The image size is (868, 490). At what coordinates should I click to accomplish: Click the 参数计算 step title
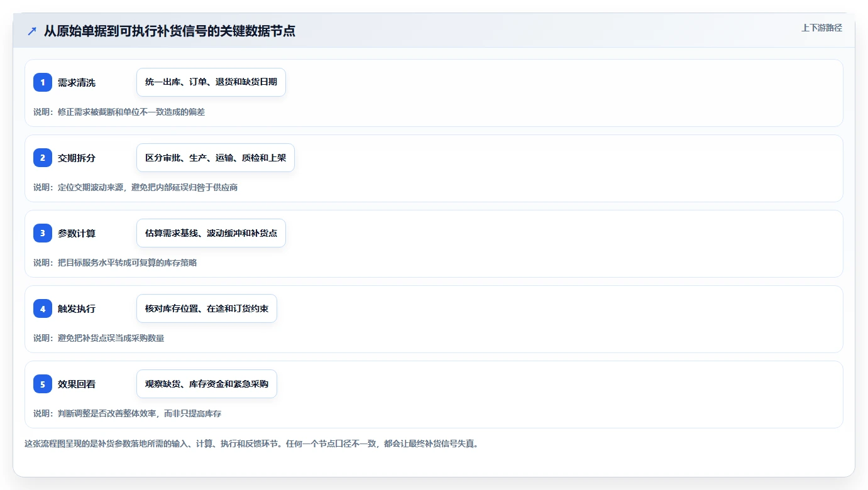(77, 233)
